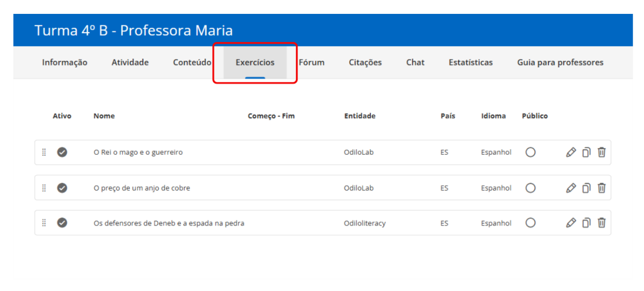The image size is (644, 291).
Task: Toggle active checkmark for 'O preço de um anjo de cobre'
Action: coord(62,188)
